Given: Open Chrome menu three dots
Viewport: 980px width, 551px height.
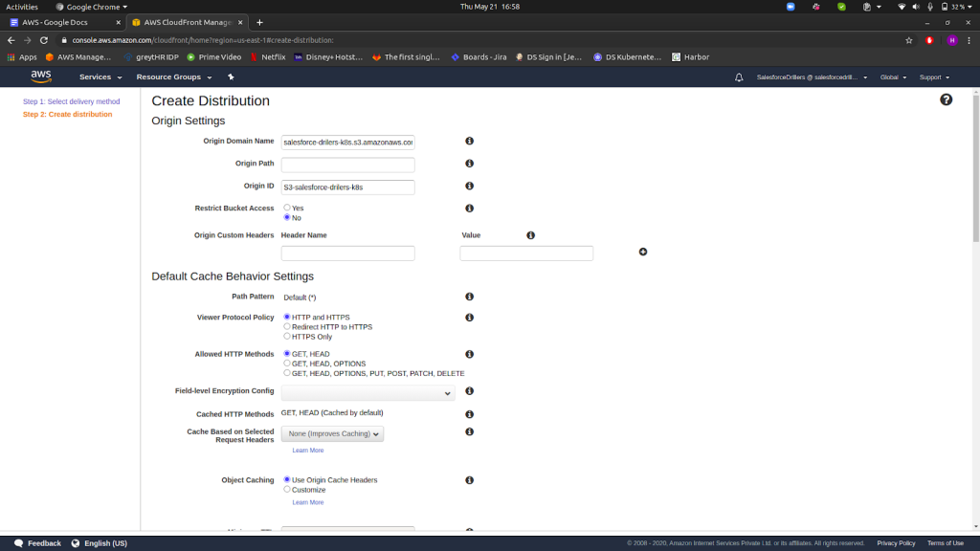Looking at the screenshot, I should 969,40.
